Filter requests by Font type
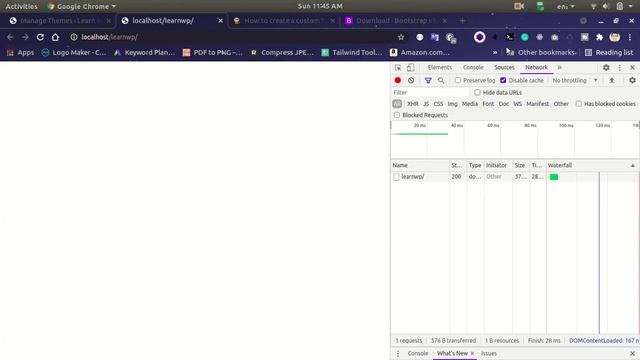Image resolution: width=640 pixels, height=360 pixels. [488, 104]
